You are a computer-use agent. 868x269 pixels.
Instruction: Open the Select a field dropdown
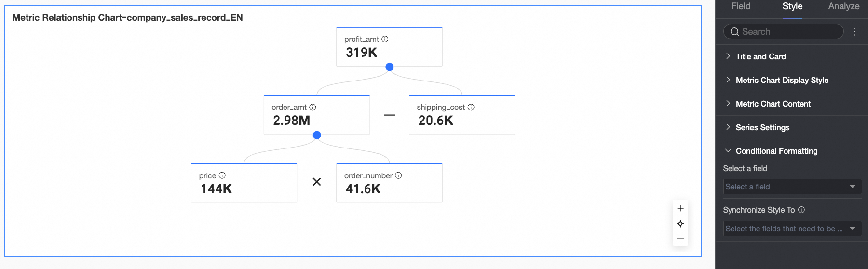792,187
